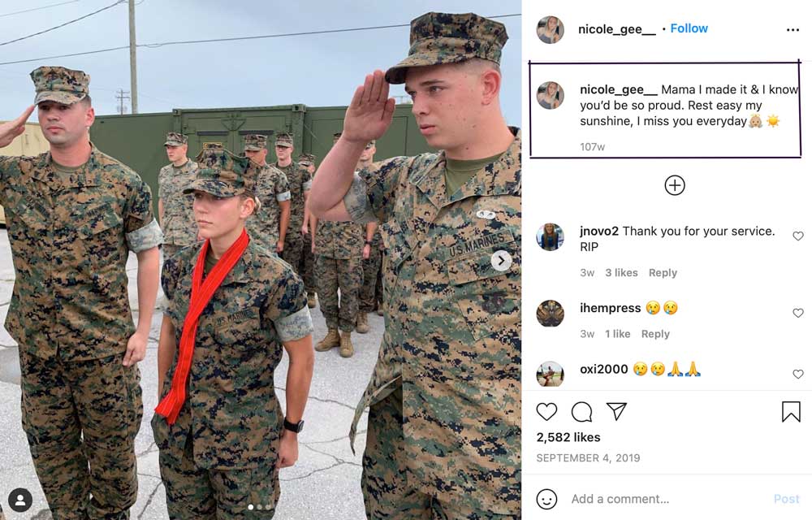This screenshot has width=812, height=520.
Task: Reply to ihempress's comment
Action: [x=655, y=334]
